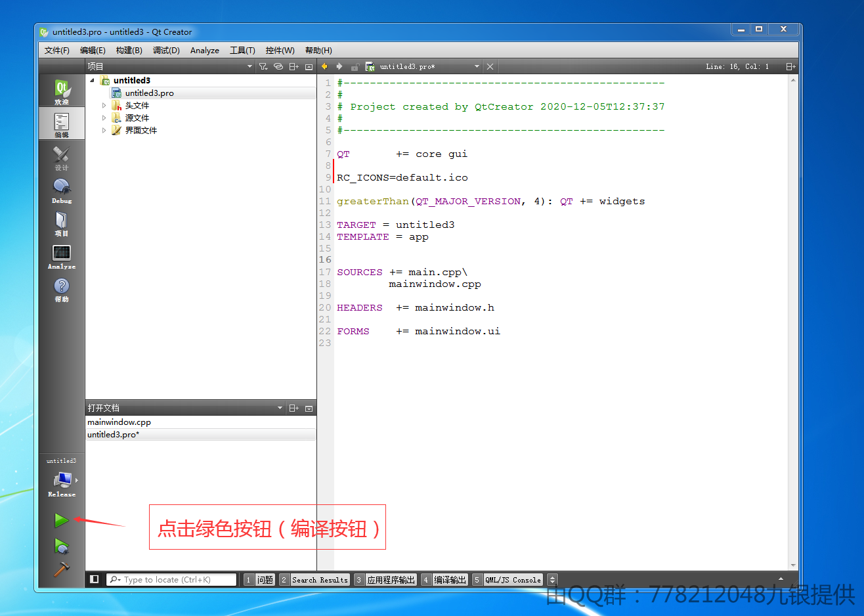The width and height of the screenshot is (864, 616).
Task: Toggle synchronize with editor link icon
Action: [278, 66]
